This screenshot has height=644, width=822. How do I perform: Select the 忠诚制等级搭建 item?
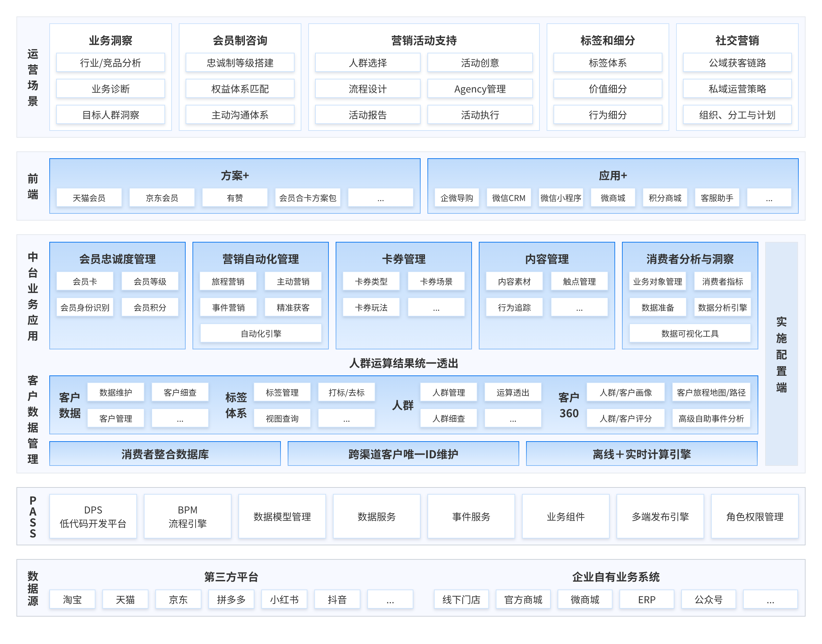[240, 63]
